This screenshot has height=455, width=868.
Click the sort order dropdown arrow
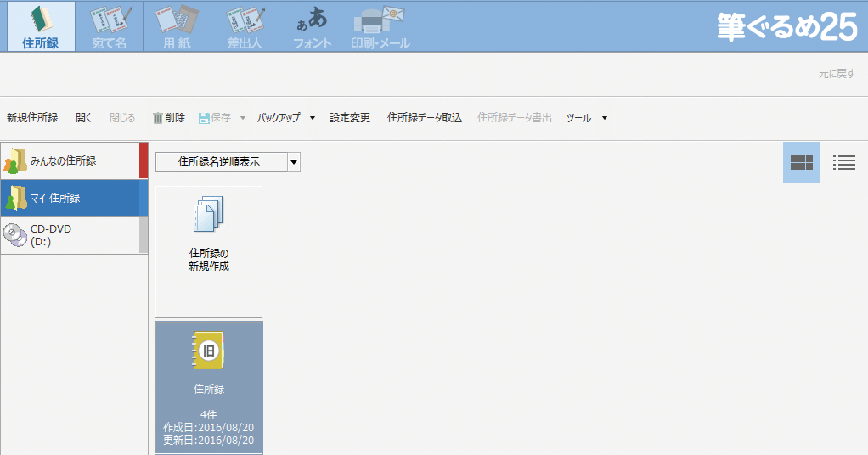[x=294, y=162]
